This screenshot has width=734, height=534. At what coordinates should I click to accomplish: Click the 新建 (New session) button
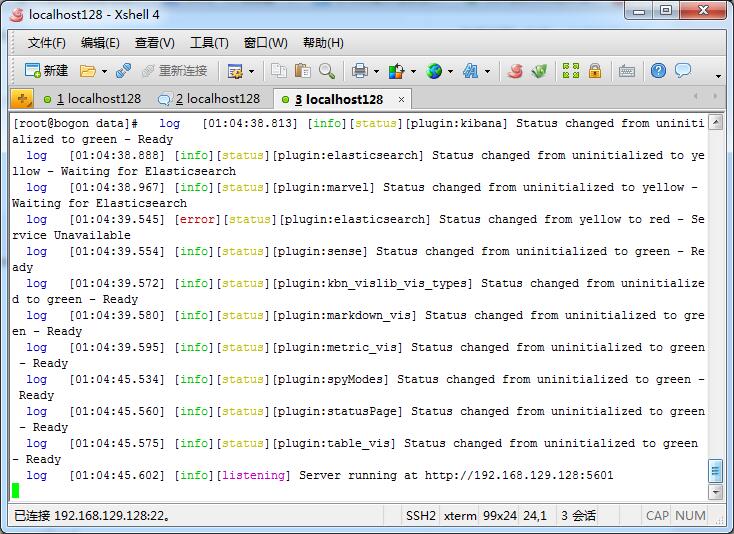point(46,71)
